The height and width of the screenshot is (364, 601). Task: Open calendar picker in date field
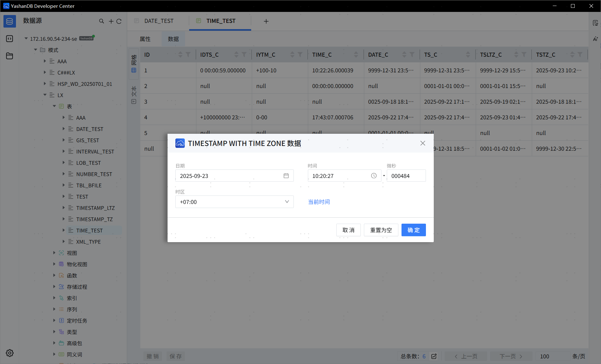pyautogui.click(x=286, y=176)
